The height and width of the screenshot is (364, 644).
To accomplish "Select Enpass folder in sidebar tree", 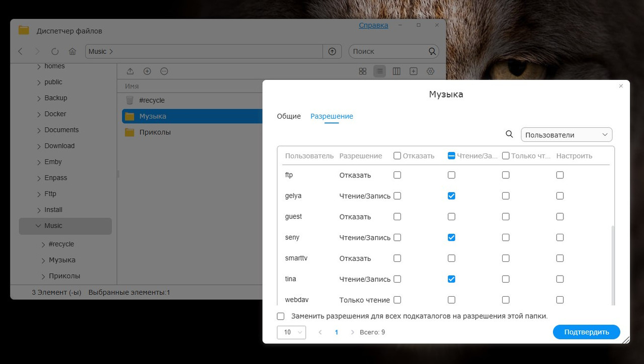I will tap(55, 178).
